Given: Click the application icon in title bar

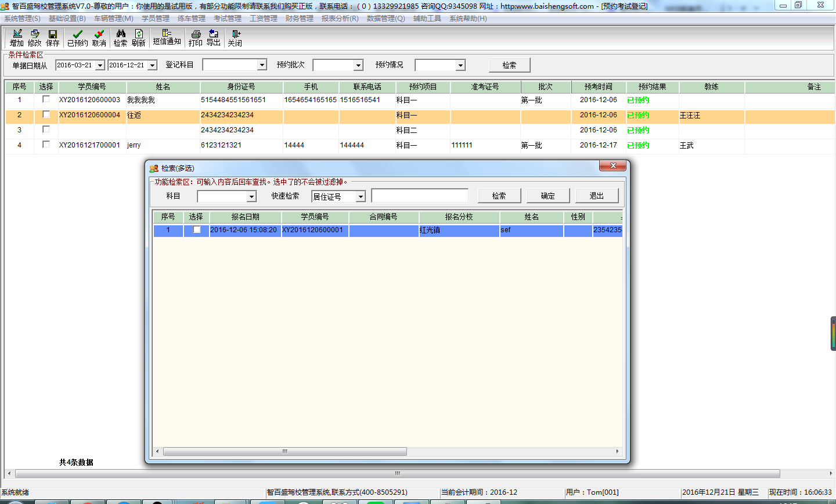Looking at the screenshot, I should [x=5, y=6].
